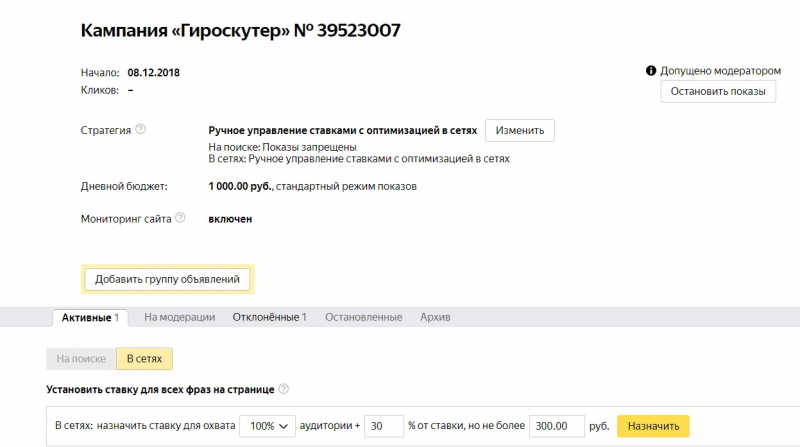Click help icon next to Стратегия
This screenshot has height=447, width=800.
[x=140, y=130]
